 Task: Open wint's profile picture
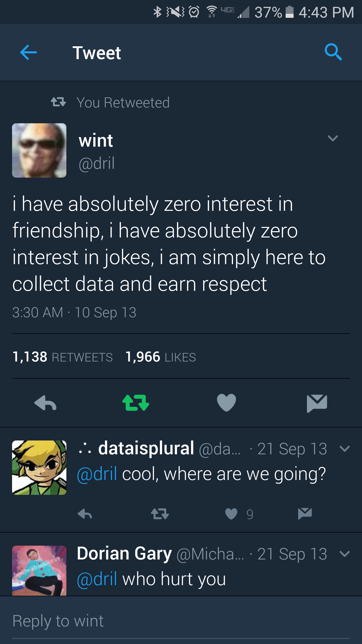click(39, 150)
